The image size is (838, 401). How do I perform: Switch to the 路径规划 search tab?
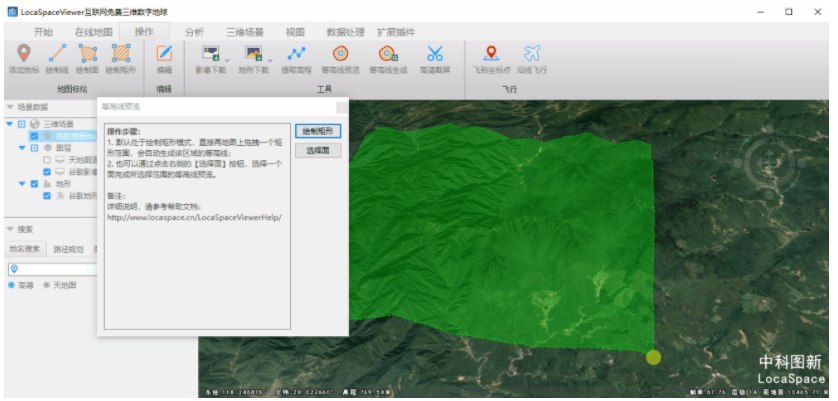68,249
